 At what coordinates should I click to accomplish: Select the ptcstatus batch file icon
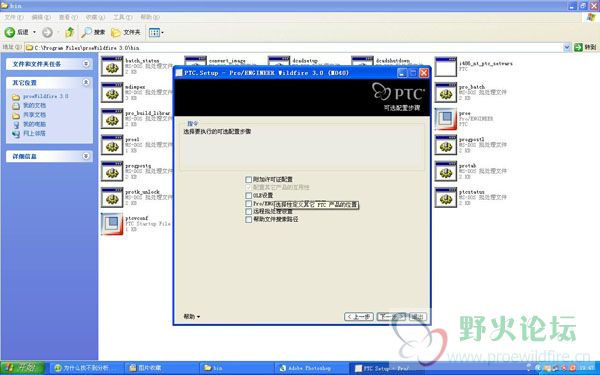[x=446, y=198]
